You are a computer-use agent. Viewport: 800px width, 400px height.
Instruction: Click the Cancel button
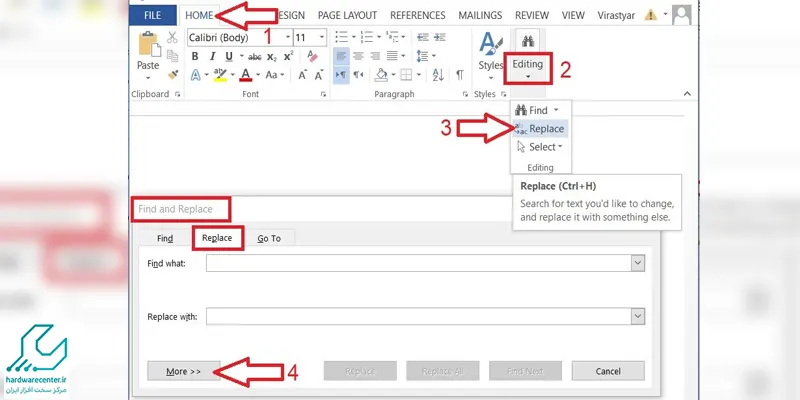(608, 371)
